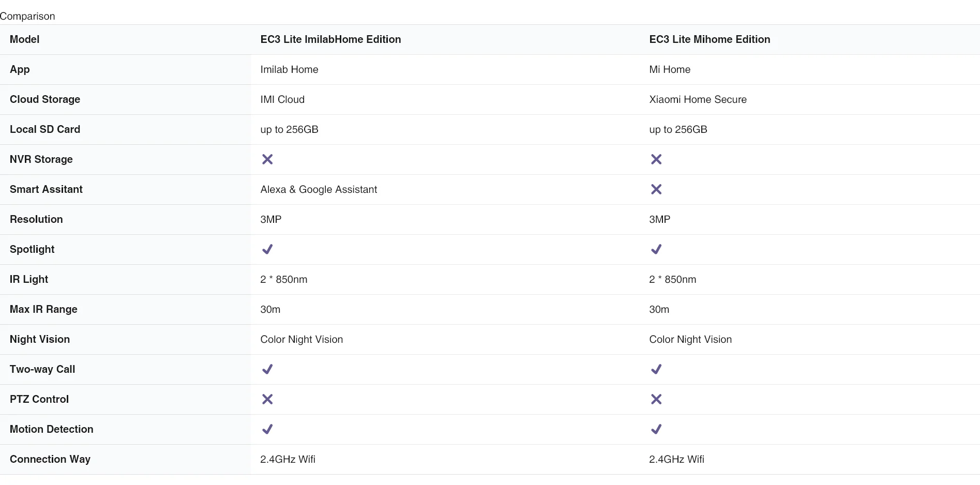Click the PTZ Control cross under Mihome Edition

pos(656,399)
